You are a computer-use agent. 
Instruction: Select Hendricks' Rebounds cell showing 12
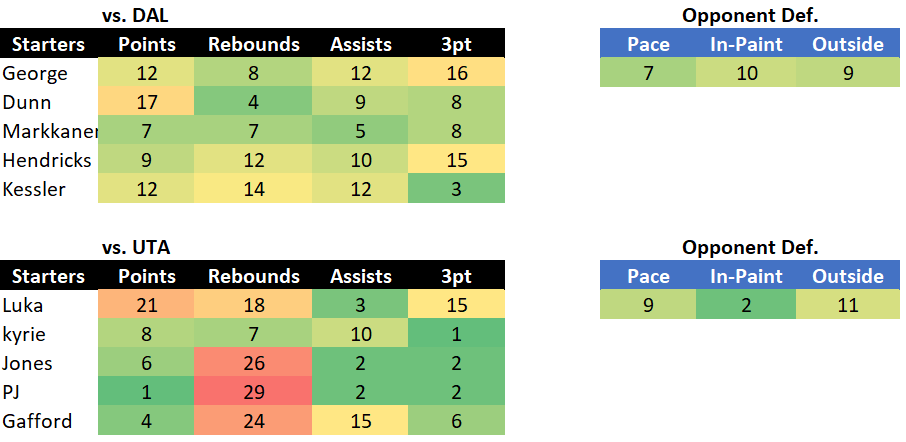pyautogui.click(x=254, y=159)
